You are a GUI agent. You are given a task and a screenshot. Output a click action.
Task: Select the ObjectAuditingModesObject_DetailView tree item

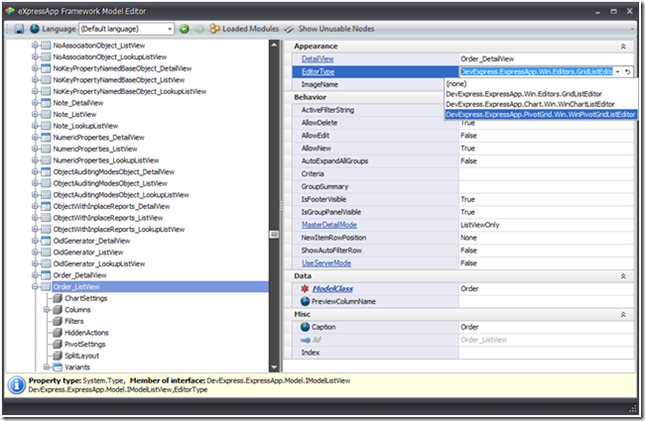(x=114, y=172)
